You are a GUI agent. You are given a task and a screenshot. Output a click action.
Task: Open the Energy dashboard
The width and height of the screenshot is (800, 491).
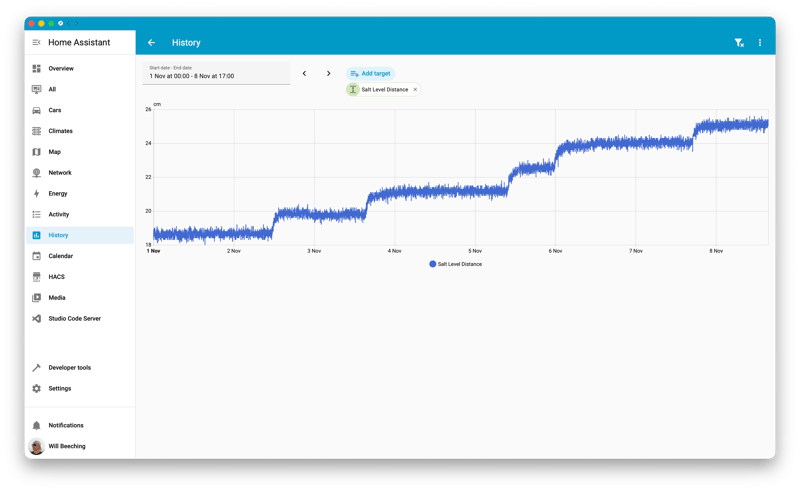click(x=58, y=194)
